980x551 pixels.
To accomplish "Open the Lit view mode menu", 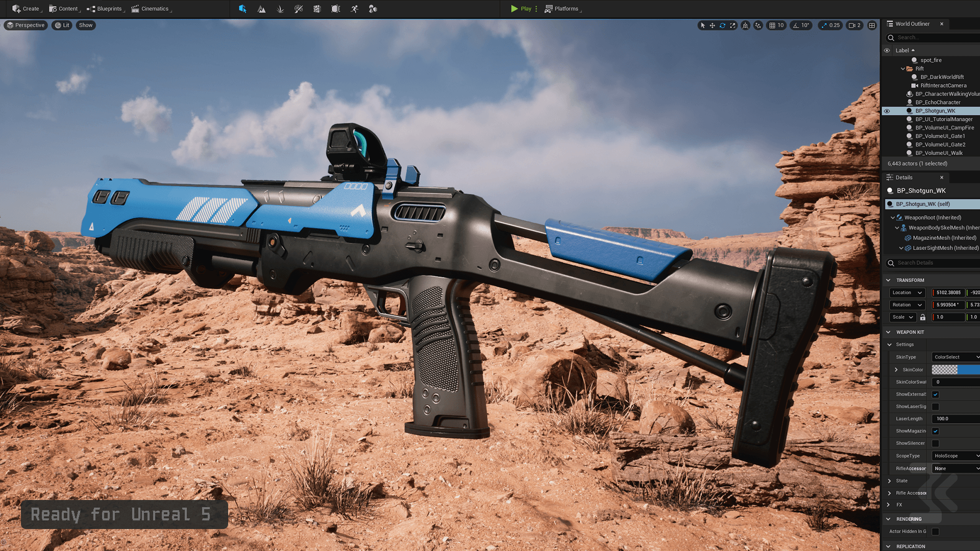I will (x=62, y=25).
